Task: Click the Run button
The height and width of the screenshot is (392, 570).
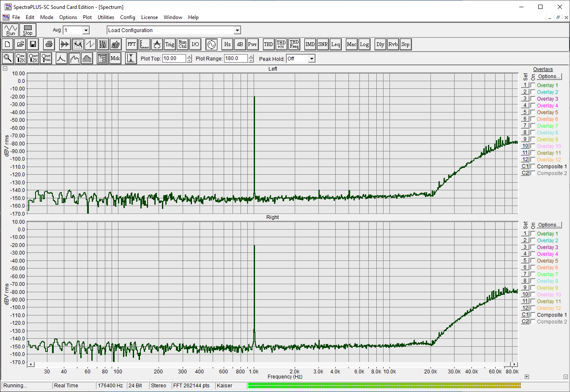Action: [x=11, y=30]
